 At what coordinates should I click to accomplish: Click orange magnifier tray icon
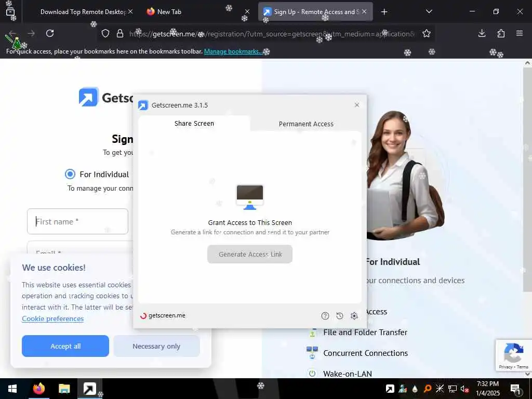(x=428, y=389)
